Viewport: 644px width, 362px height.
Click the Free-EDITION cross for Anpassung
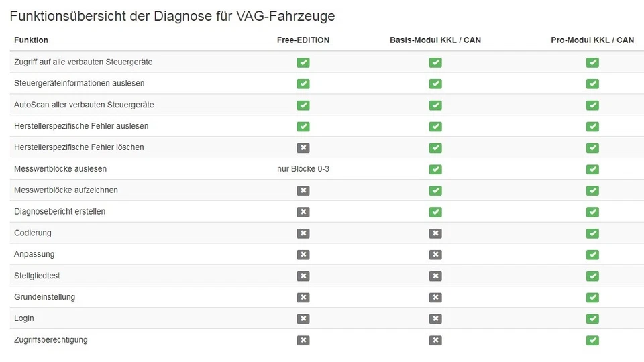pyautogui.click(x=303, y=255)
